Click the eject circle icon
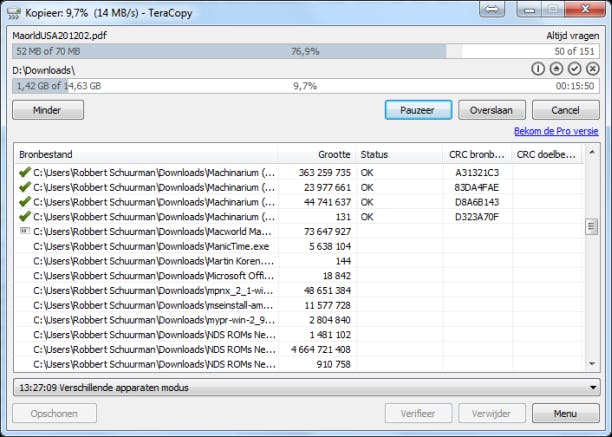 556,69
